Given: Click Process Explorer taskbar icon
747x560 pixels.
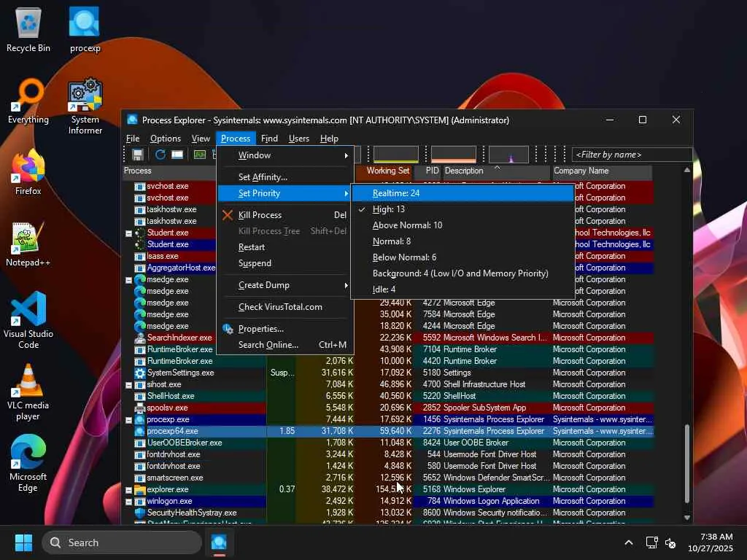Looking at the screenshot, I should tap(219, 542).
